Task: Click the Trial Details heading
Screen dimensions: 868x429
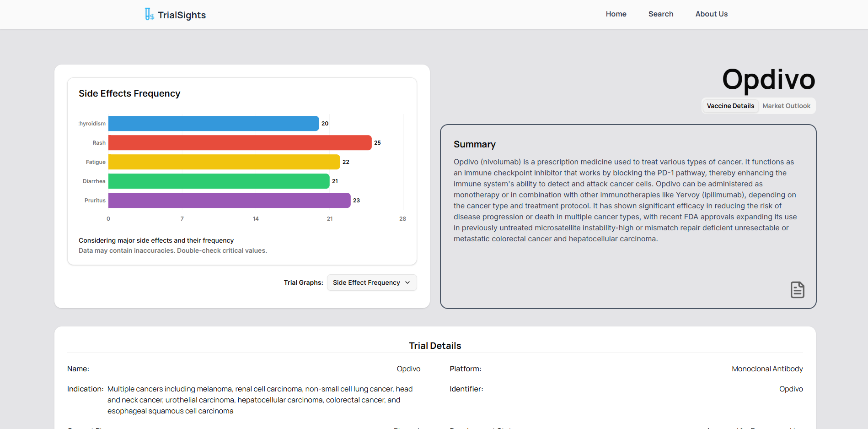Action: 435,346
